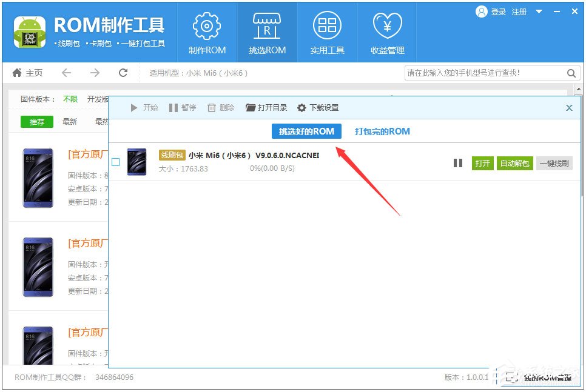Click the 0%(0.00 B/S) progress text
Image resolution: width=586 pixels, height=392 pixels.
272,168
